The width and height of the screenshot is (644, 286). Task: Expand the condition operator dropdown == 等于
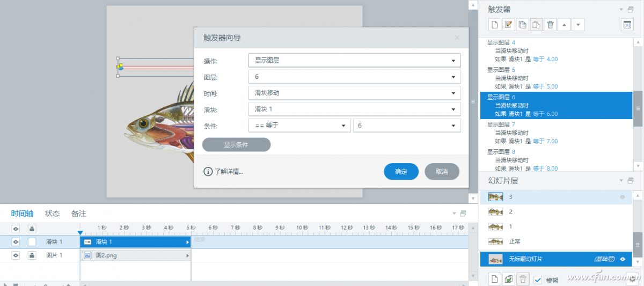pyautogui.click(x=299, y=126)
